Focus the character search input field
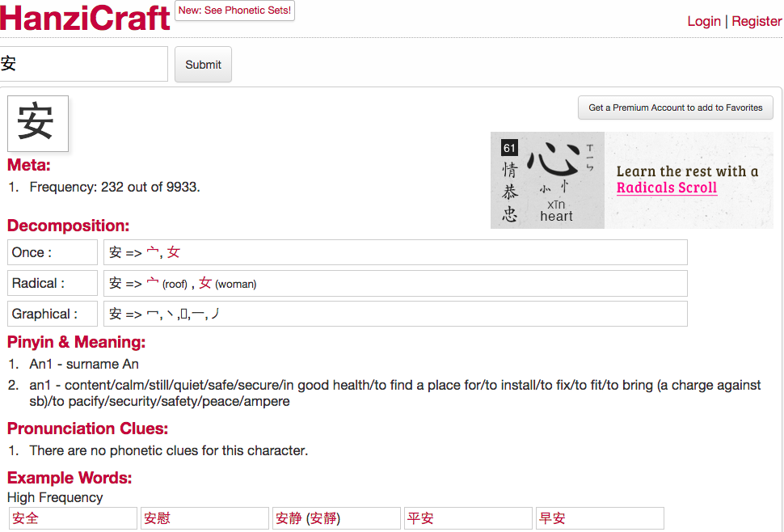The width and height of the screenshot is (784, 532). point(84,64)
